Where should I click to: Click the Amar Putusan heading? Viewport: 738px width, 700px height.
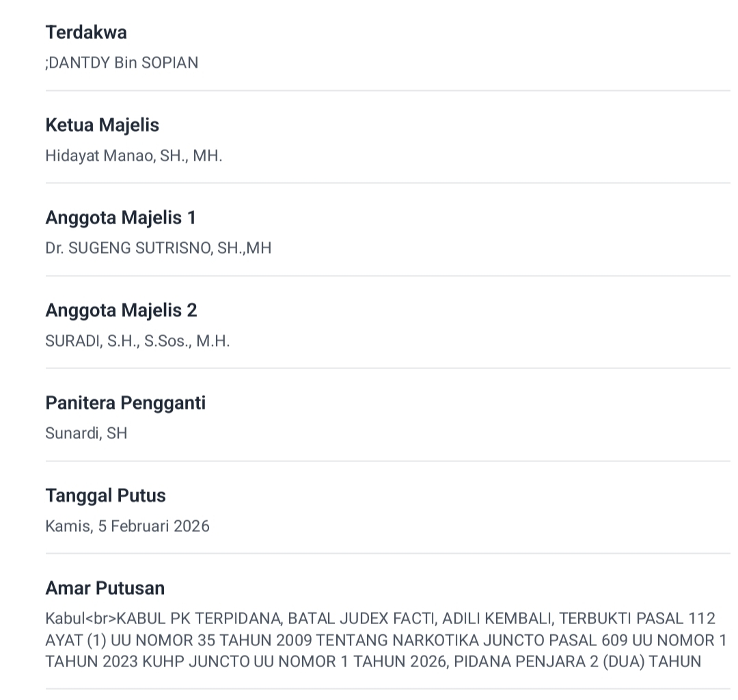pyautogui.click(x=105, y=588)
